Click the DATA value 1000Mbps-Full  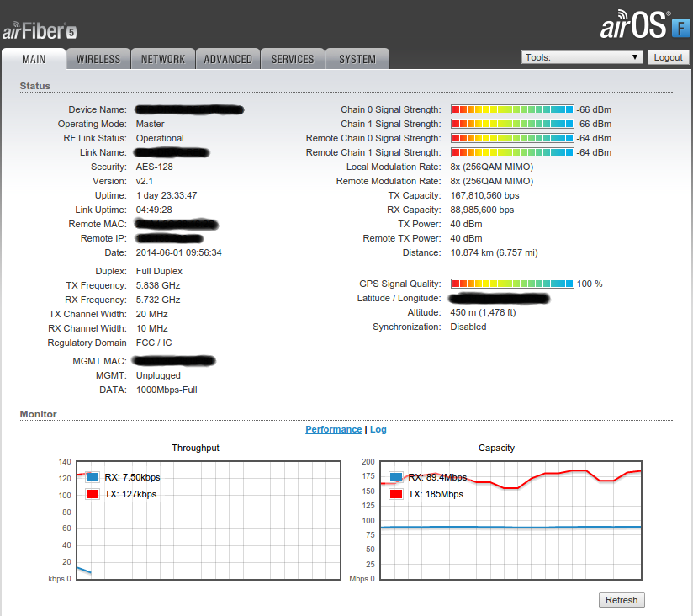pyautogui.click(x=167, y=390)
